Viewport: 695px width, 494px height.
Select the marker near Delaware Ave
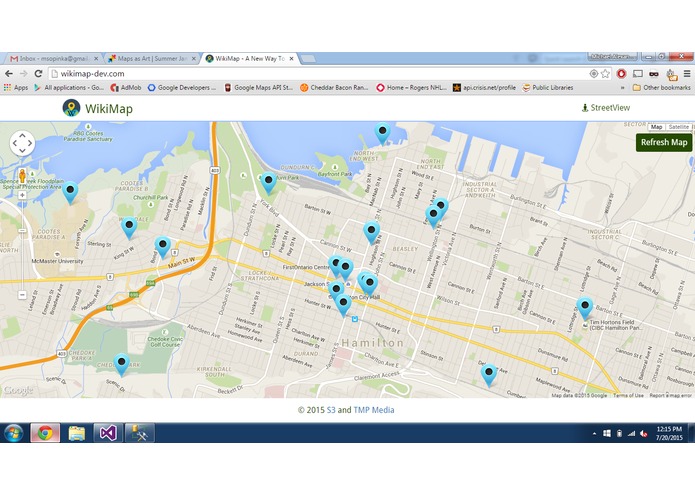click(489, 375)
